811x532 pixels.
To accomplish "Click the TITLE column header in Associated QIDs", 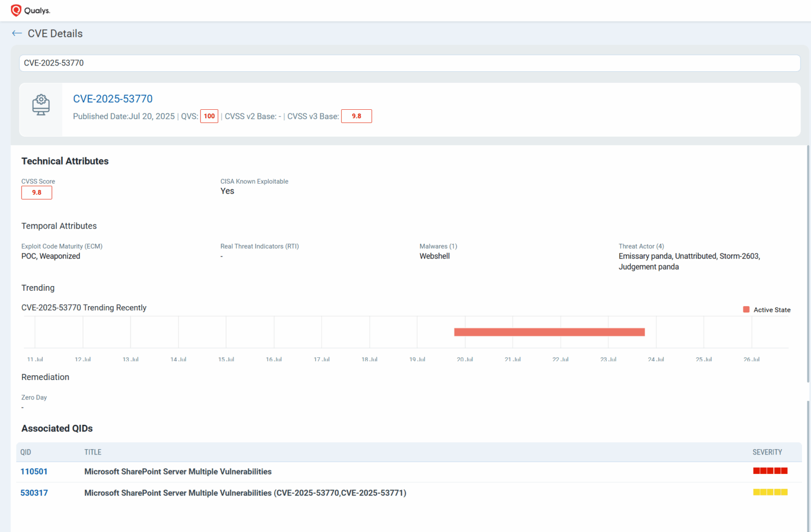I will click(93, 452).
